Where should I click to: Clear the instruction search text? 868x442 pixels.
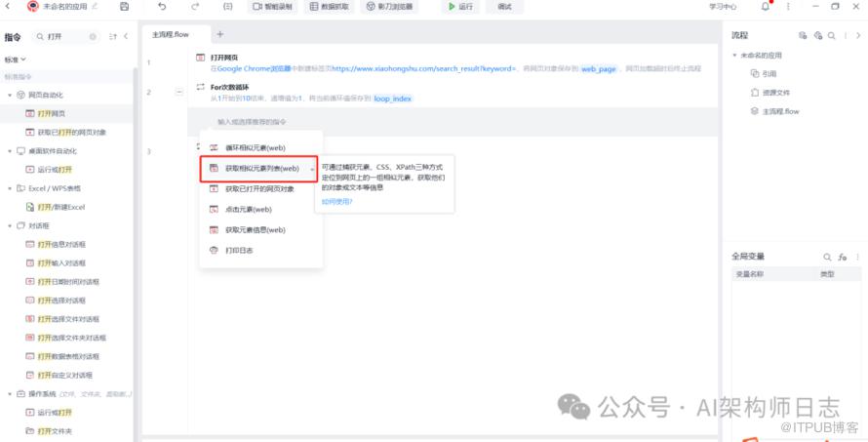pyautogui.click(x=93, y=36)
